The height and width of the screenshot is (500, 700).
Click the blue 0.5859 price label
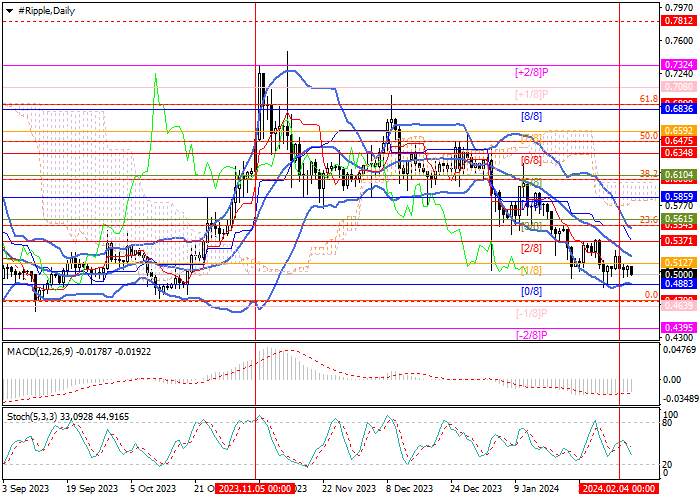tap(679, 196)
